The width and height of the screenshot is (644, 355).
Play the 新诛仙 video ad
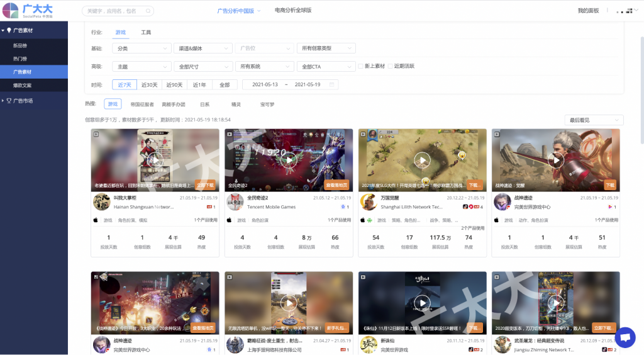pos(422,303)
